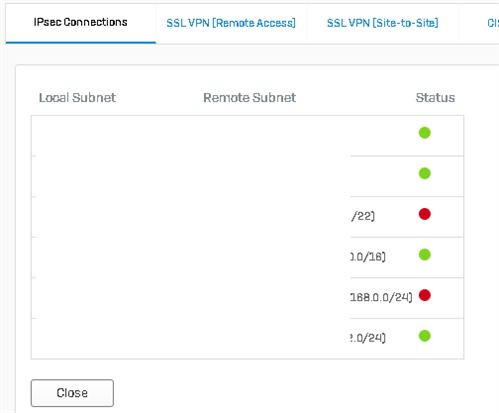Screen dimensions: 499x413
Task: Click the red status indicator next to 168.0.0/24
Action: point(425,295)
